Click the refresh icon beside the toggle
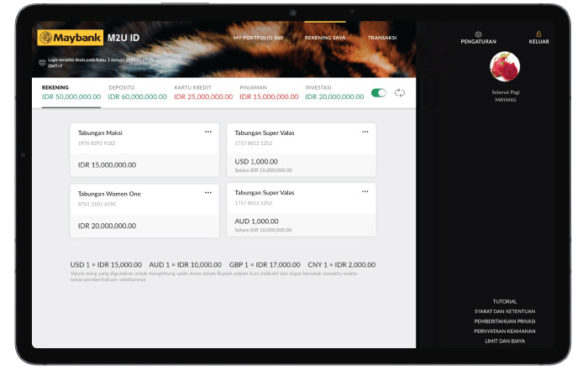 tap(400, 92)
